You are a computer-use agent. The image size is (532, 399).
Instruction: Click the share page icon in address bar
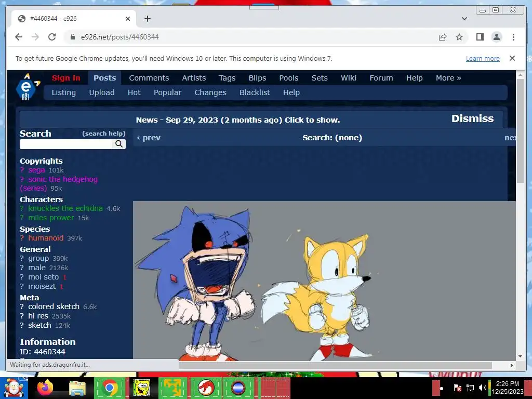pos(443,37)
